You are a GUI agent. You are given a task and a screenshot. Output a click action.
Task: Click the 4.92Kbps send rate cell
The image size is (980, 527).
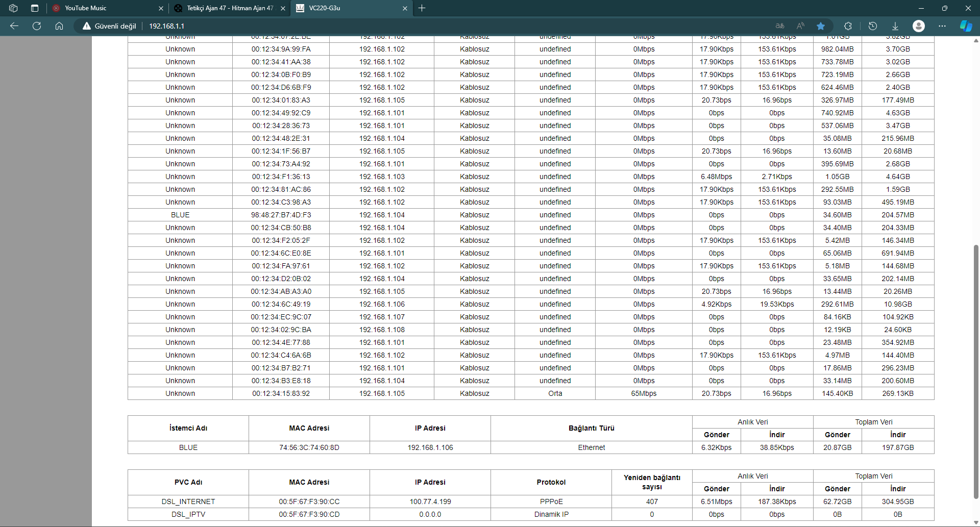(717, 304)
